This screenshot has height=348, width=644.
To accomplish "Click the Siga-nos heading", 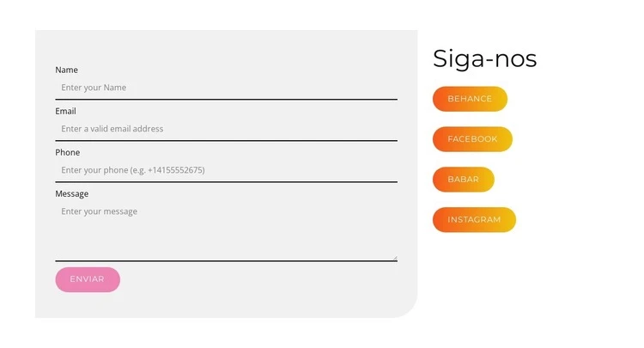I will [484, 58].
